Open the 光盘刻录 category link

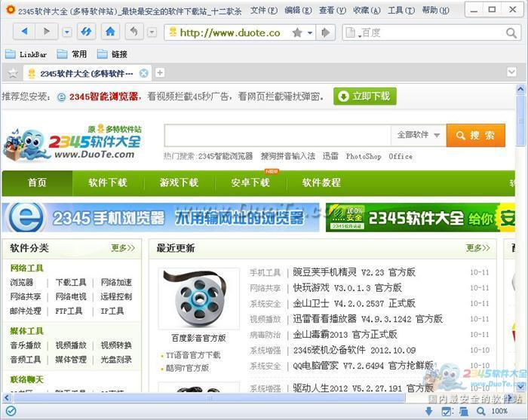click(x=116, y=360)
